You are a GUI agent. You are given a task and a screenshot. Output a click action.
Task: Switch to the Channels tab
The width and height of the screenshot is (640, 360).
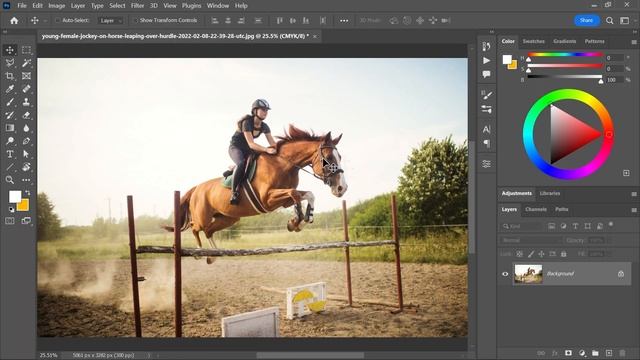click(536, 209)
